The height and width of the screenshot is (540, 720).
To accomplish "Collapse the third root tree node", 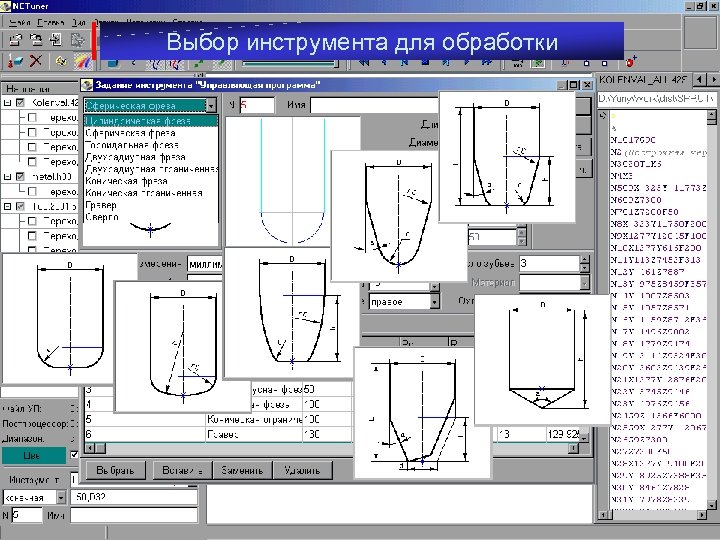I will [x=7, y=206].
